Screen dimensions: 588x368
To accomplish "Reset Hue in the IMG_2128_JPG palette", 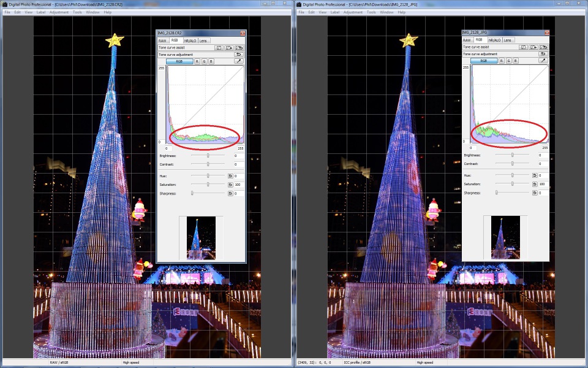I will click(x=535, y=175).
